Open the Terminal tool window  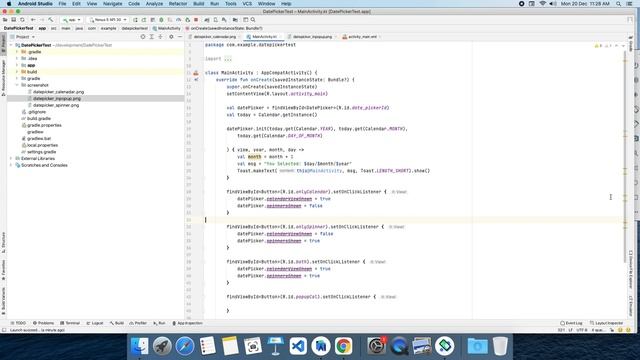[70, 323]
